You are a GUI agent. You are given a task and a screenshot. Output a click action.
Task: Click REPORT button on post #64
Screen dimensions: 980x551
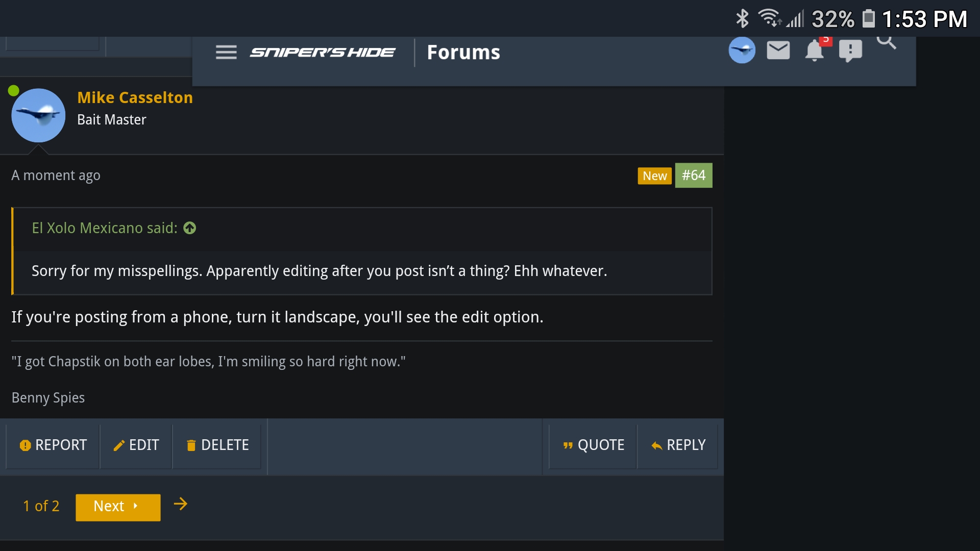tap(53, 445)
